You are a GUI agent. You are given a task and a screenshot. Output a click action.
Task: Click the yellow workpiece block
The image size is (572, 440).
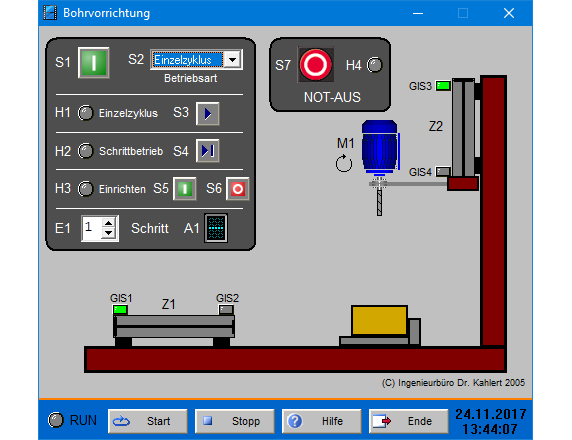(379, 320)
